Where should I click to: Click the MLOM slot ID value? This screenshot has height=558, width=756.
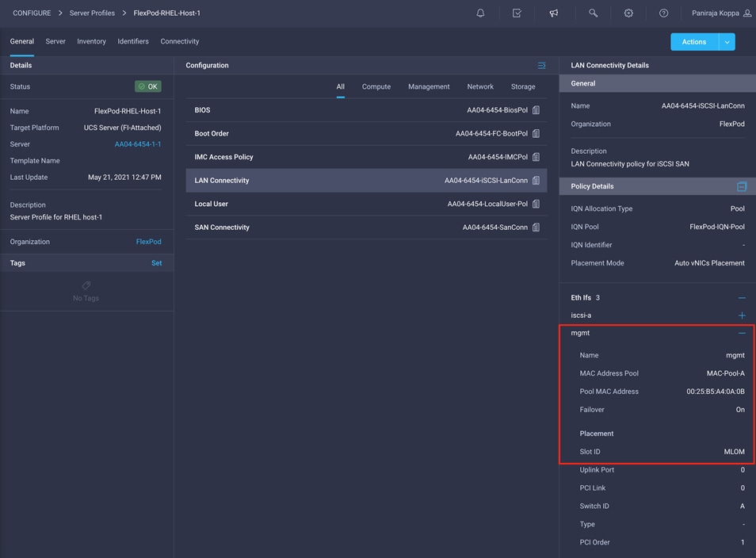point(734,452)
